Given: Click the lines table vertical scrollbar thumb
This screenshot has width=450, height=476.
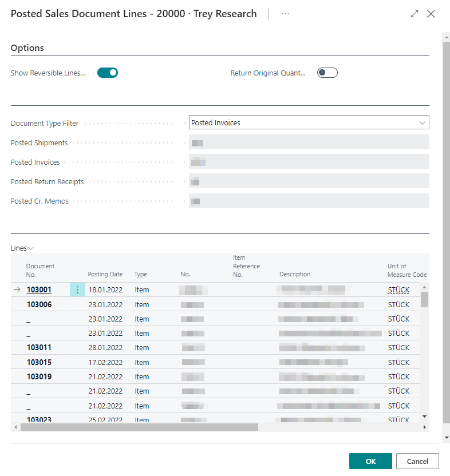Looking at the screenshot, I should tap(424, 299).
